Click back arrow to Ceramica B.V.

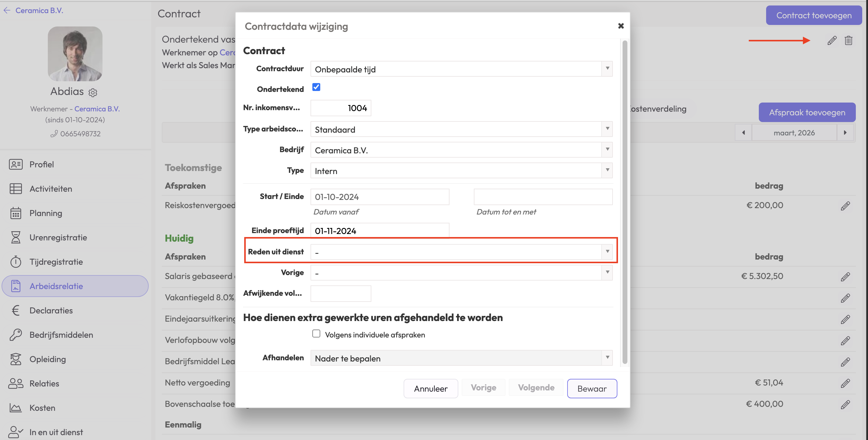7,10
